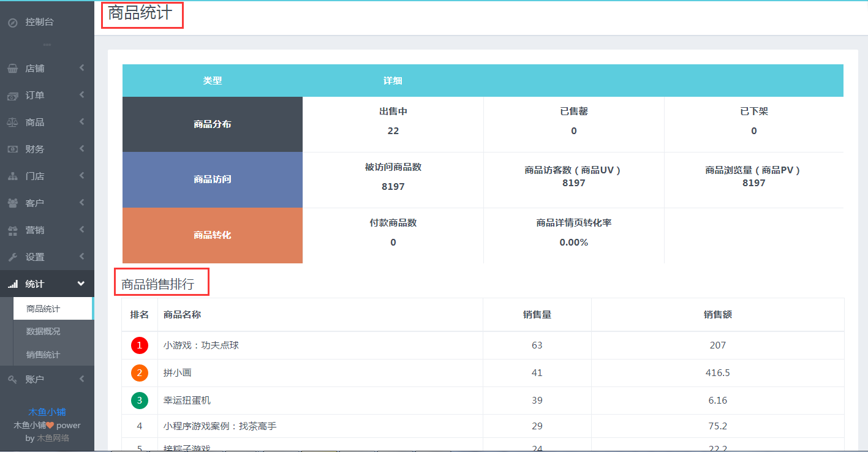Expand the 财务 submenu arrow
The height and width of the screenshot is (452, 868).
coord(81,149)
